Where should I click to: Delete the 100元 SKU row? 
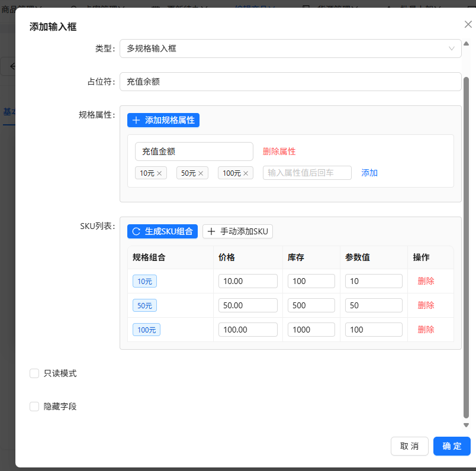[x=426, y=330]
